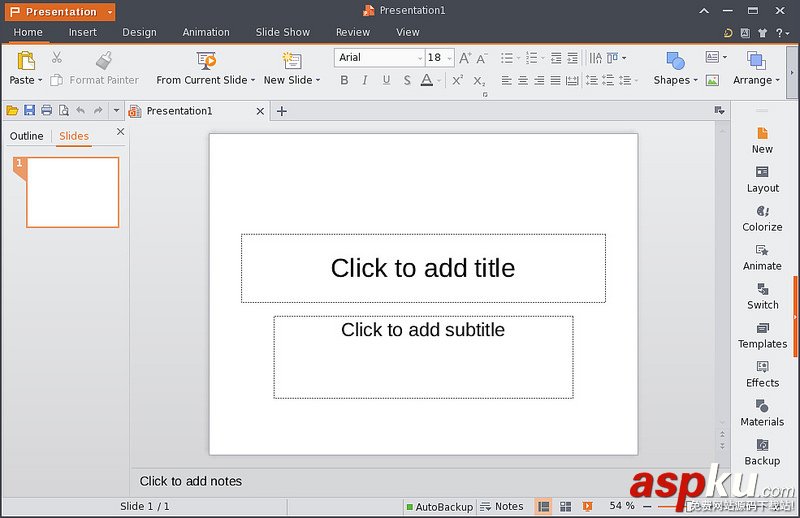800x518 pixels.
Task: Click the Insert picture icon
Action: (x=712, y=80)
